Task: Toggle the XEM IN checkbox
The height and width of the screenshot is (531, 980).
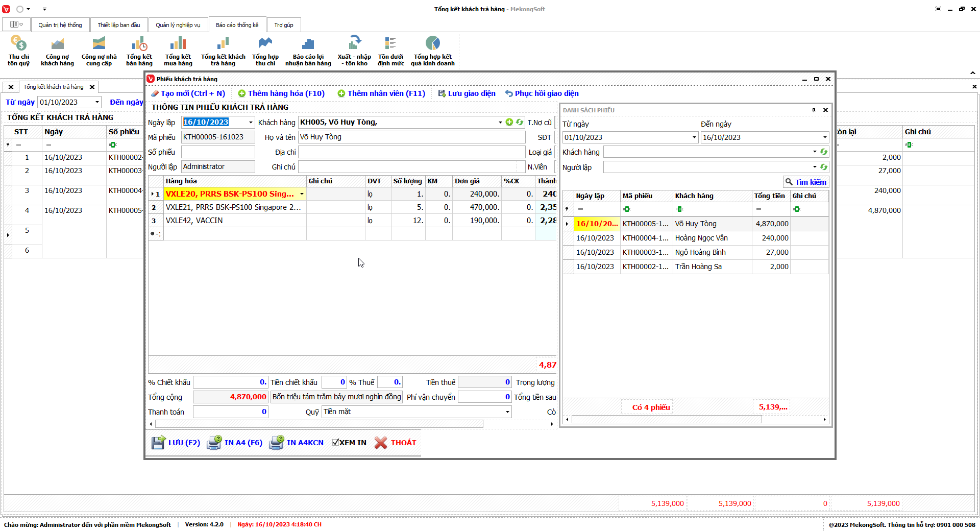Action: click(335, 443)
